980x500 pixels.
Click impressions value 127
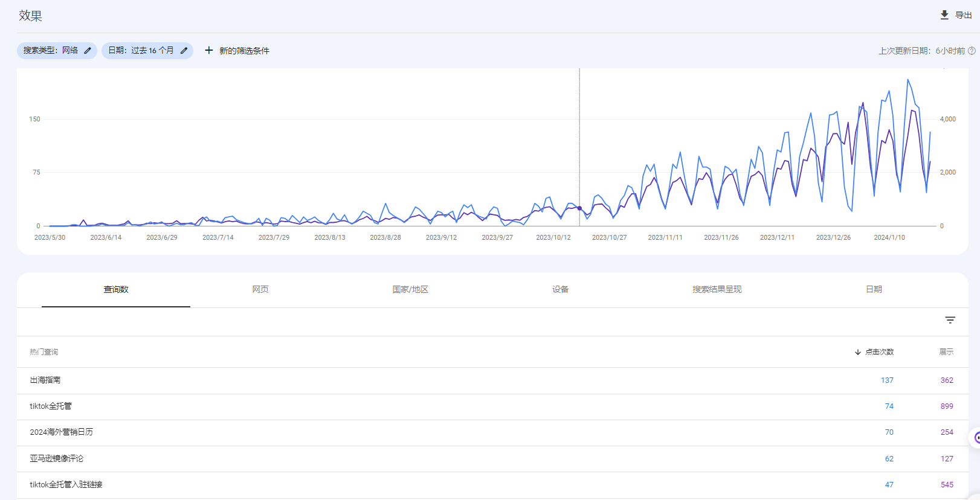[947, 459]
